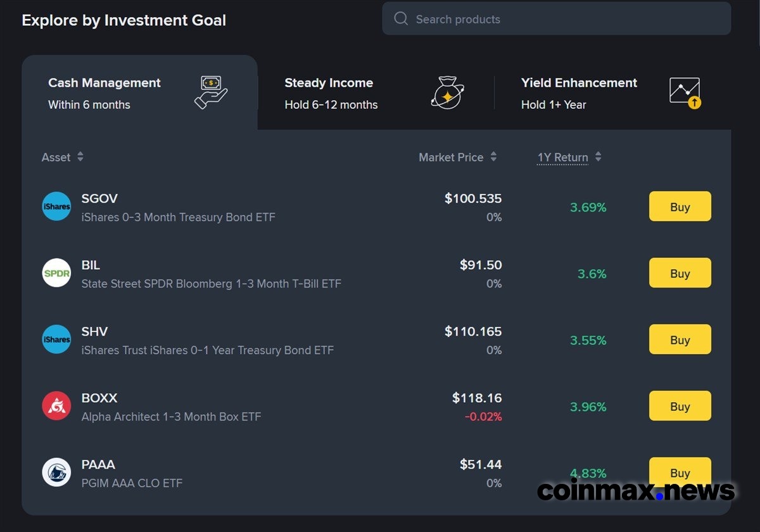Select the SHV ticker name
Screen dimensions: 760x532
pos(94,331)
